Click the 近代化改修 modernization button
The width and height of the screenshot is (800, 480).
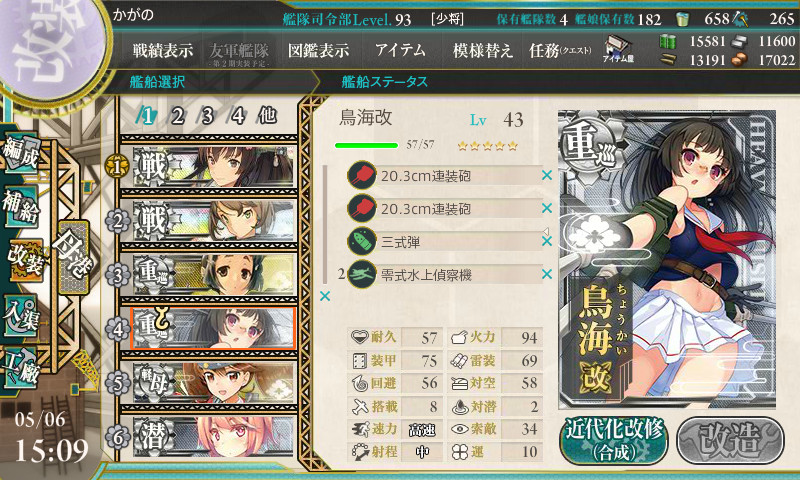614,441
